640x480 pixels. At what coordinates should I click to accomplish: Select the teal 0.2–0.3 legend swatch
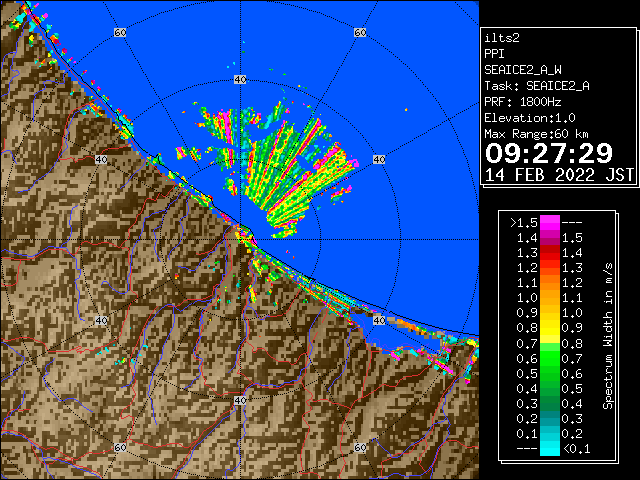click(x=549, y=418)
